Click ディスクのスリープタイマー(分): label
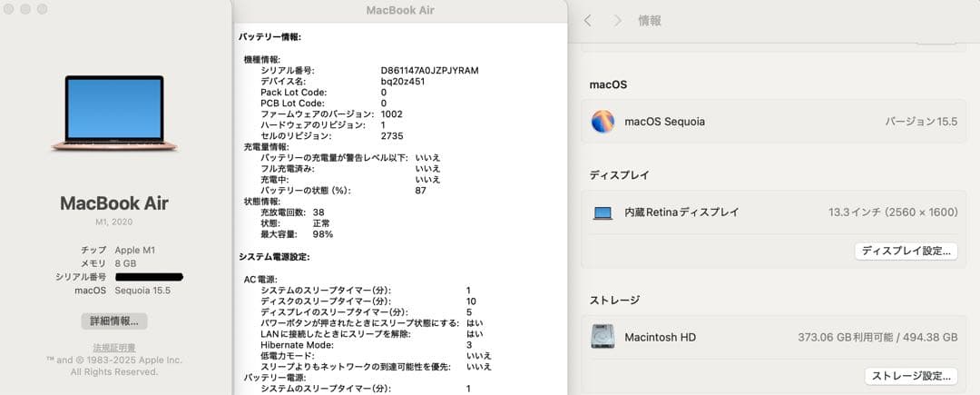The width and height of the screenshot is (980, 395). [x=326, y=301]
